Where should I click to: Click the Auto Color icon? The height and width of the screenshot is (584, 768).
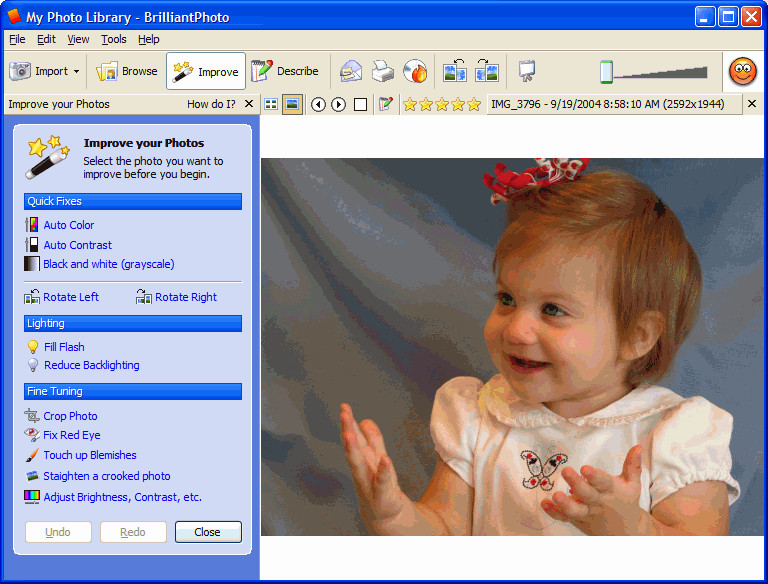(x=32, y=225)
